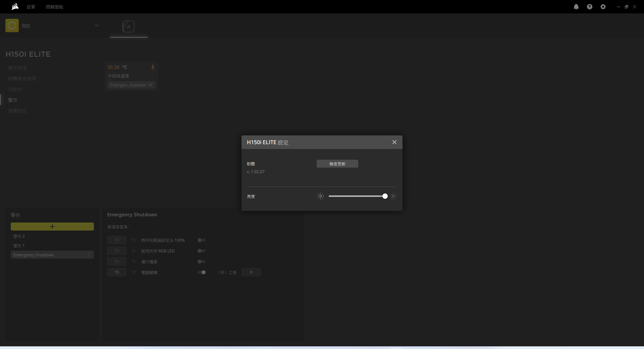Adjust the 亮度 brightness slider handle
Viewport: 644px width, 349px height.
click(385, 196)
